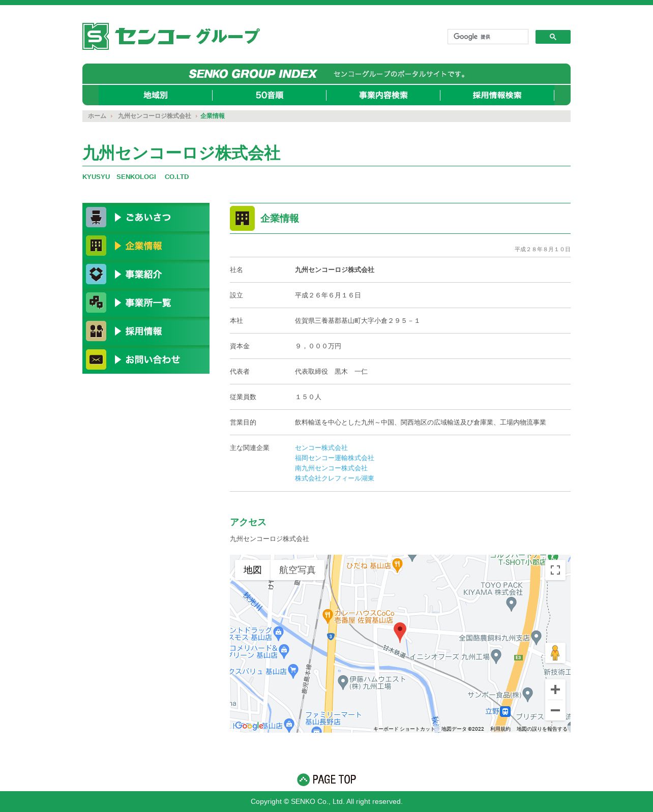Click the PAGE TOP button
Screen dimensions: 653x812
point(326,779)
